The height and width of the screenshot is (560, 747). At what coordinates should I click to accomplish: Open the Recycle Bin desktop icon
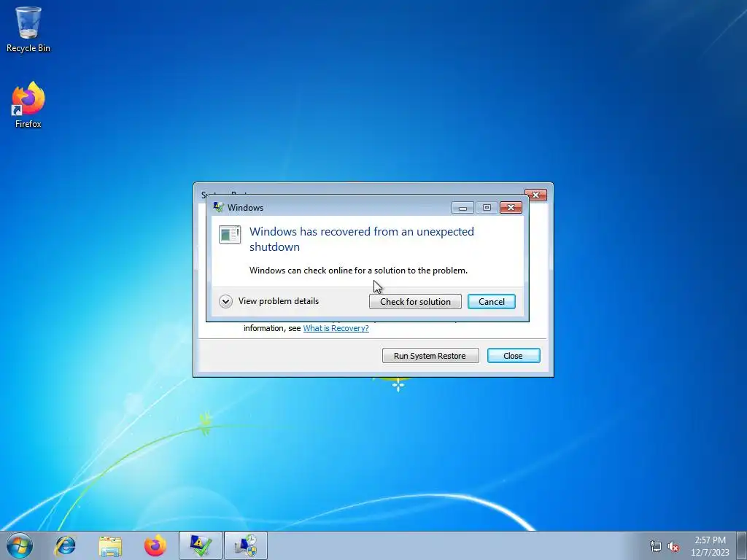click(28, 29)
